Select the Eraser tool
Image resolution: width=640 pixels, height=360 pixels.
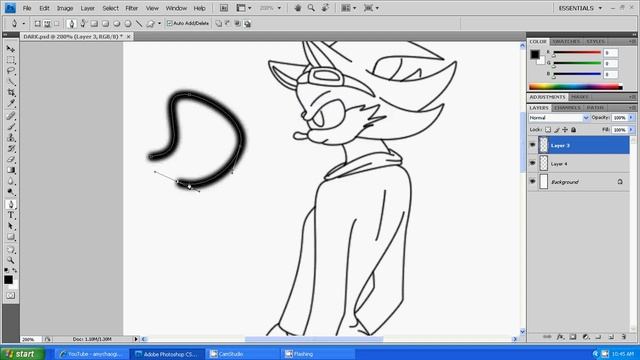(x=11, y=160)
